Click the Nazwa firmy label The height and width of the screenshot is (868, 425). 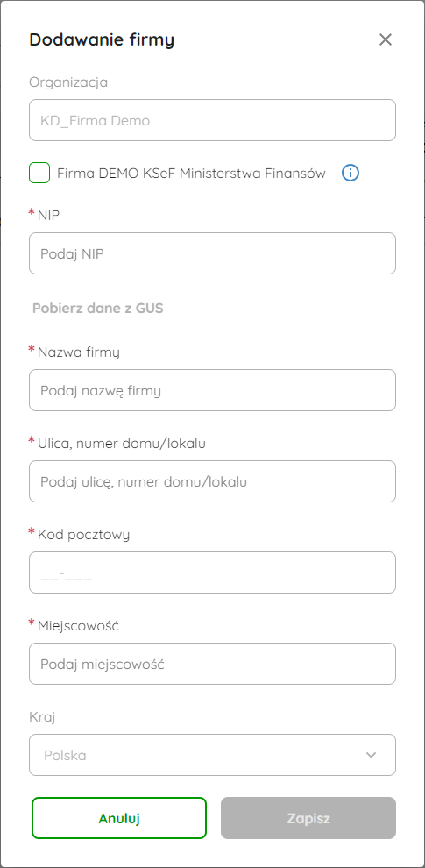click(79, 352)
